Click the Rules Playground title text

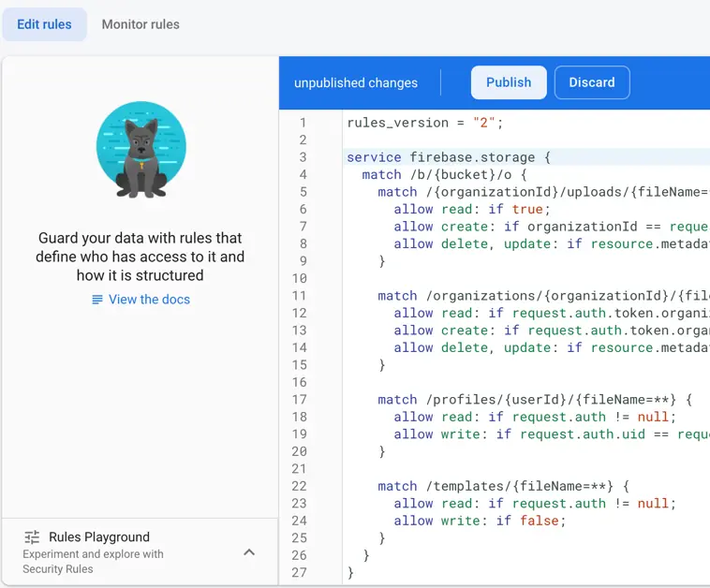tap(99, 537)
